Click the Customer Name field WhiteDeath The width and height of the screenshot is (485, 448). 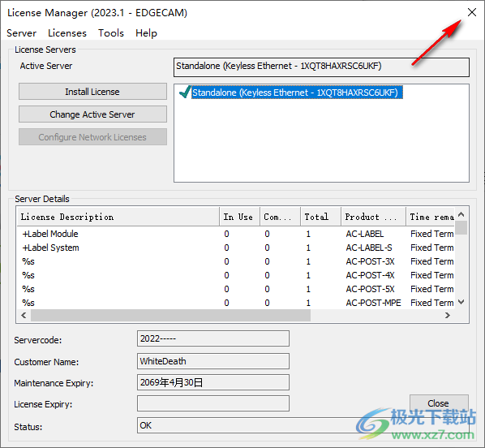click(213, 361)
